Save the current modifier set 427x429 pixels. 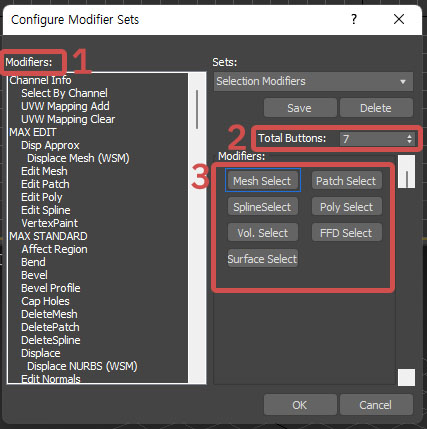coord(300,108)
